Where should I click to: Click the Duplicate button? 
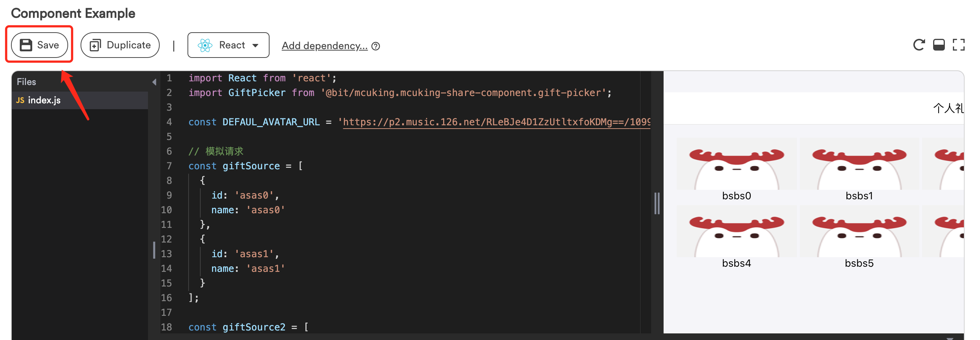tap(120, 45)
